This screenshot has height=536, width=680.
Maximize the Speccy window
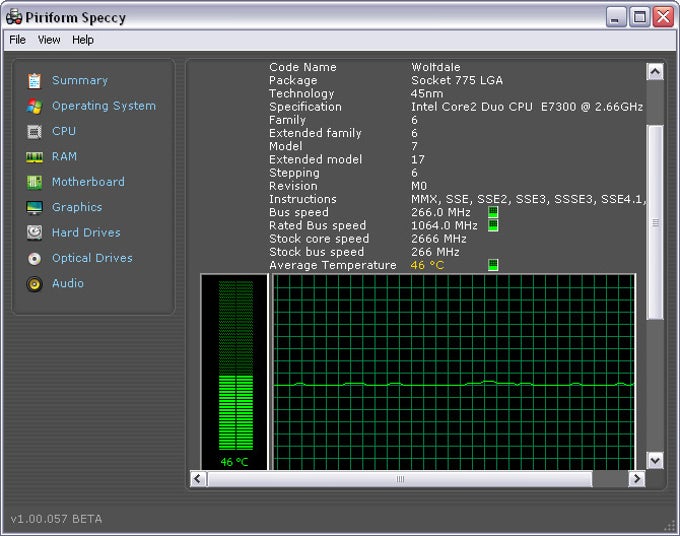tap(640, 17)
